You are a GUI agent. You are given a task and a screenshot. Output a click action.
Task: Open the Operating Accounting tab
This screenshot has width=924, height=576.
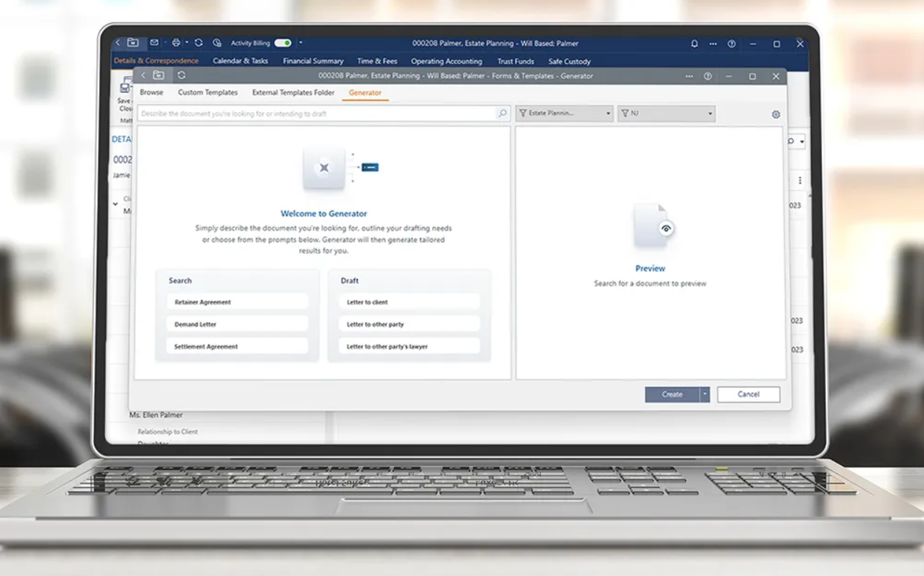coord(446,61)
